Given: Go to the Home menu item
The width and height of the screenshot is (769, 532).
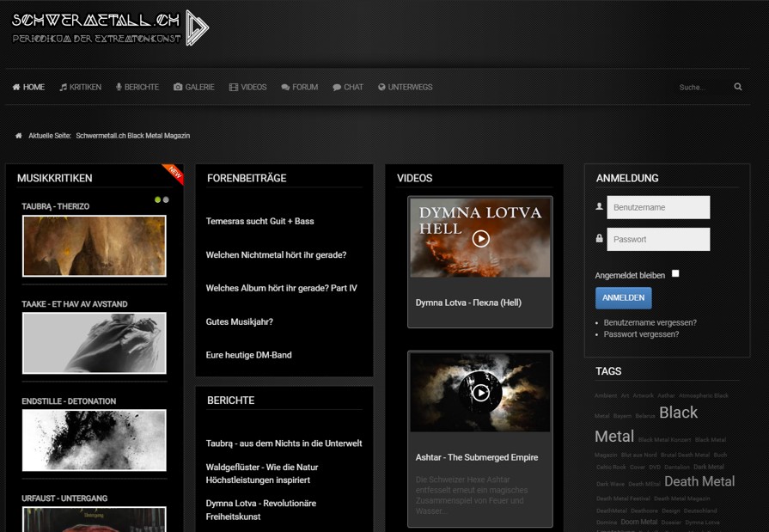Looking at the screenshot, I should 28,88.
